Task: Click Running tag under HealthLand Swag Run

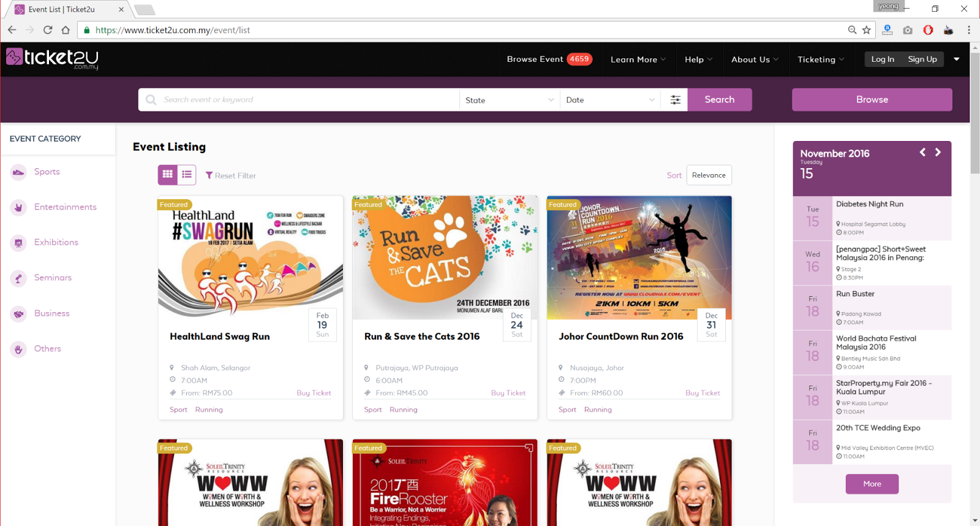Action: pyautogui.click(x=209, y=410)
